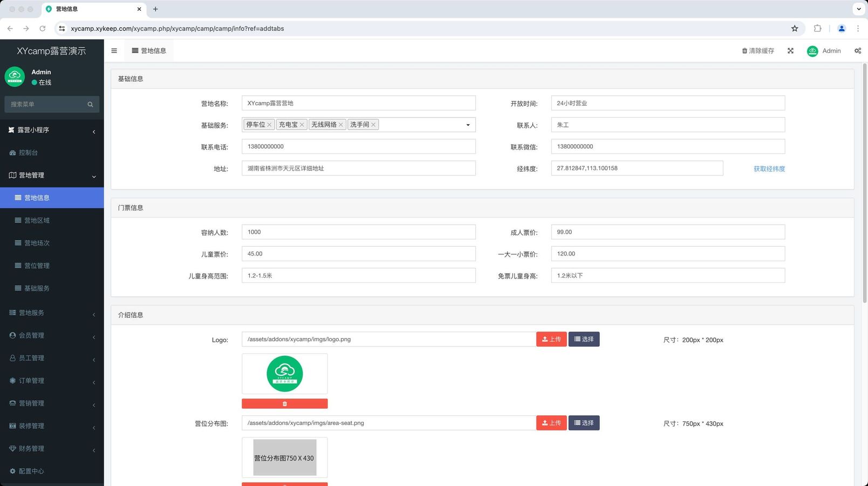The height and width of the screenshot is (486, 868).
Task: Open settings gears icon at top right
Action: [857, 51]
